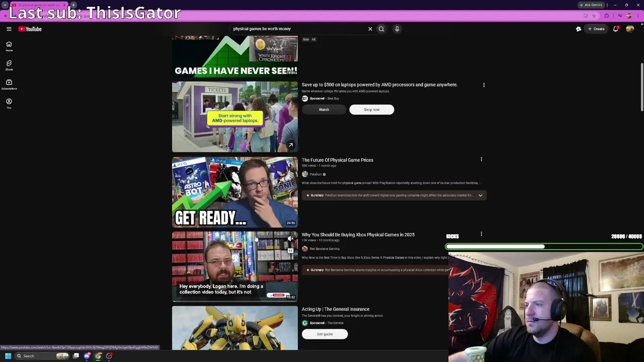This screenshot has width=644, height=362.
Task: Open the round app icon next to Chrome in taskbar
Action: tap(109, 356)
